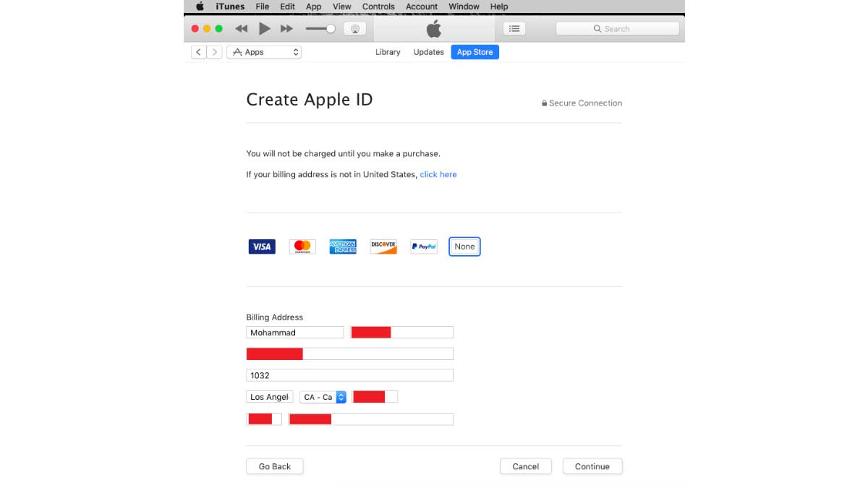Click the 'Create Apple ID' heading
868x488 pixels.
[x=310, y=100]
